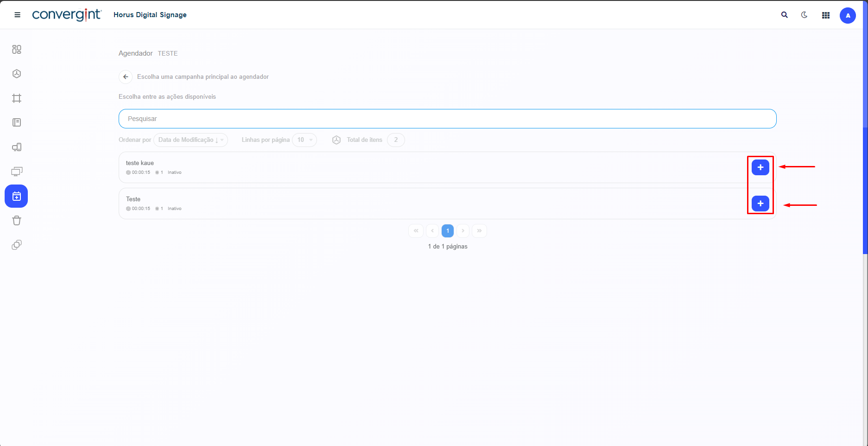
Task: Go to page 1 in pagination
Action: coord(447,231)
